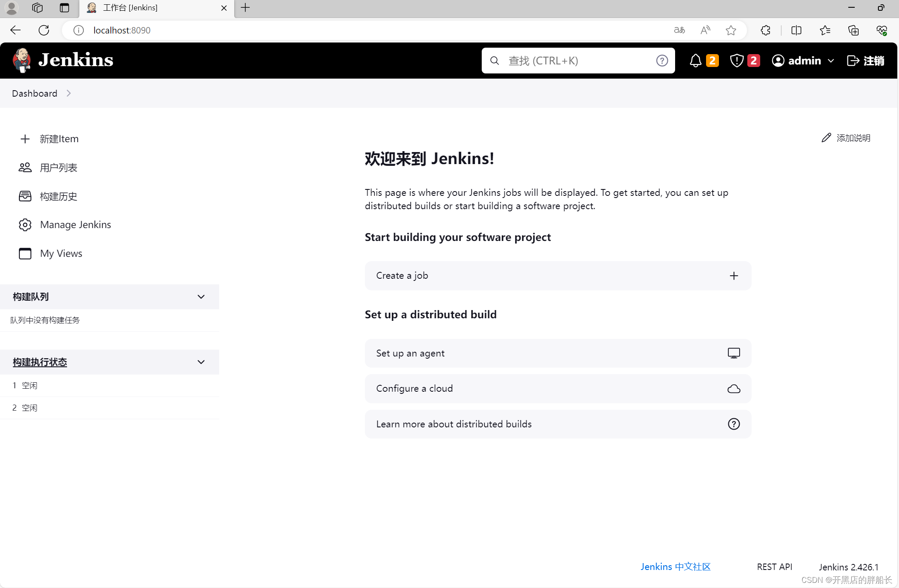The image size is (899, 588).
Task: Click the Jenkins butler logo icon
Action: 21,60
